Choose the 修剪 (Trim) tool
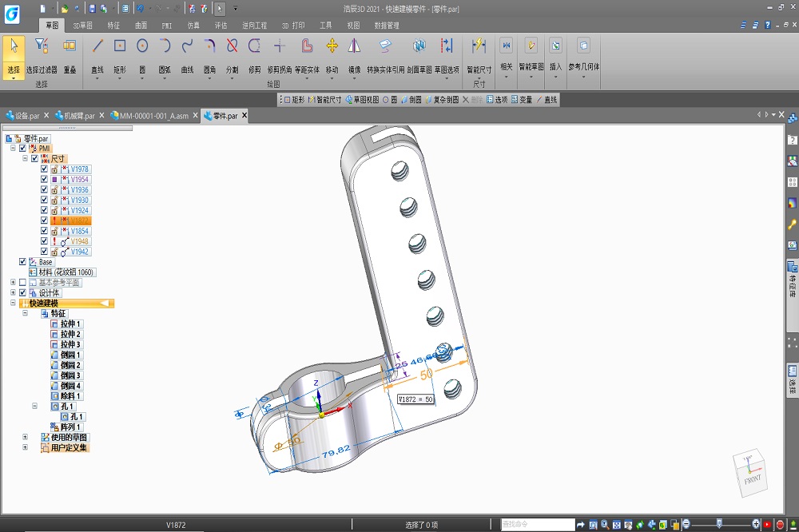 pos(254,46)
